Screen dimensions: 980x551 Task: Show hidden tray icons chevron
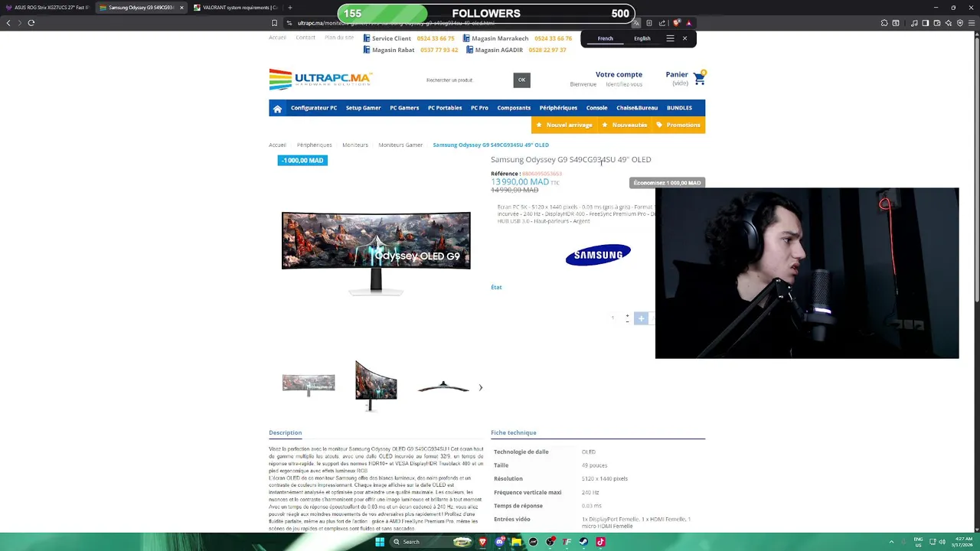[x=891, y=542]
